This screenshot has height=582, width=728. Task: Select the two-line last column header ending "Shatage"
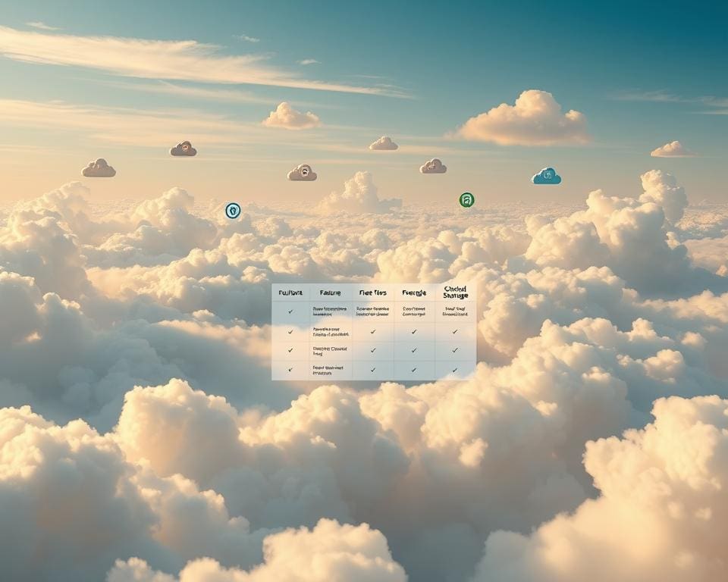coord(456,293)
